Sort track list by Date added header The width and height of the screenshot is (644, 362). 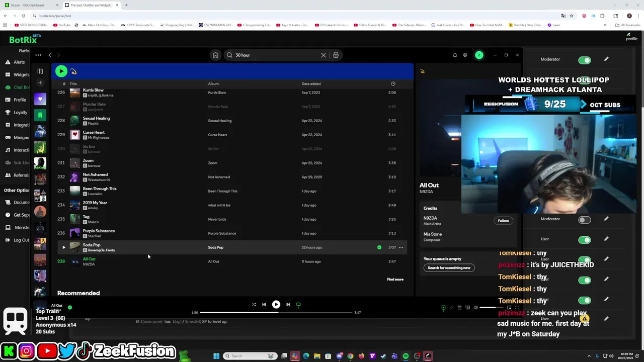[x=311, y=84]
